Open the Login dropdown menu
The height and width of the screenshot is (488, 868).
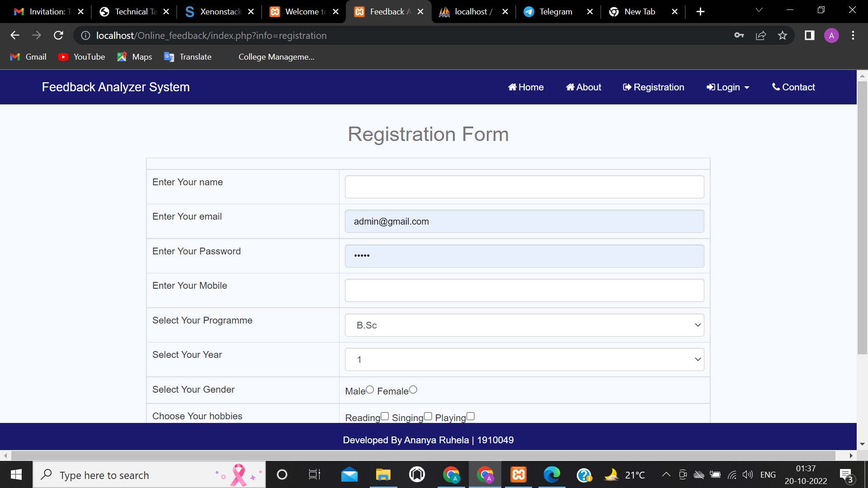coord(727,87)
